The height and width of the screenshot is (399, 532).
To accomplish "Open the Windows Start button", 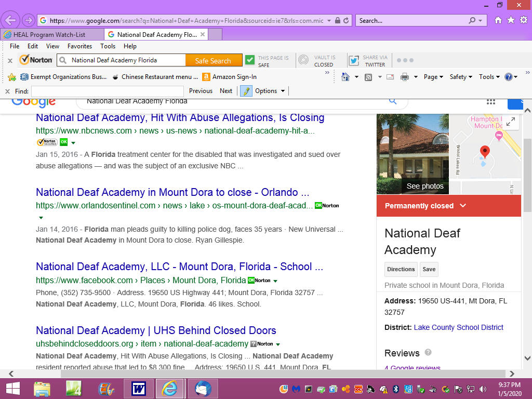I will (x=13, y=389).
